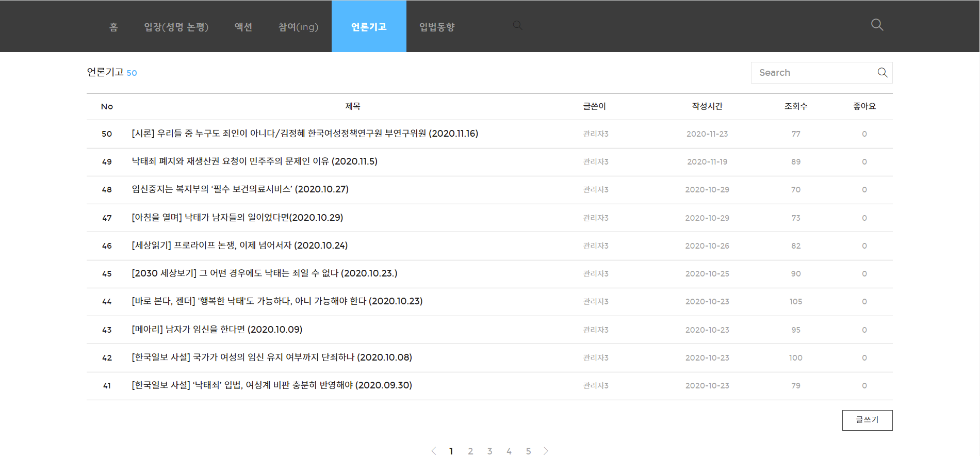Viewport: 980px width, 456px height.
Task: Go to page 2 of the list
Action: [x=470, y=451]
